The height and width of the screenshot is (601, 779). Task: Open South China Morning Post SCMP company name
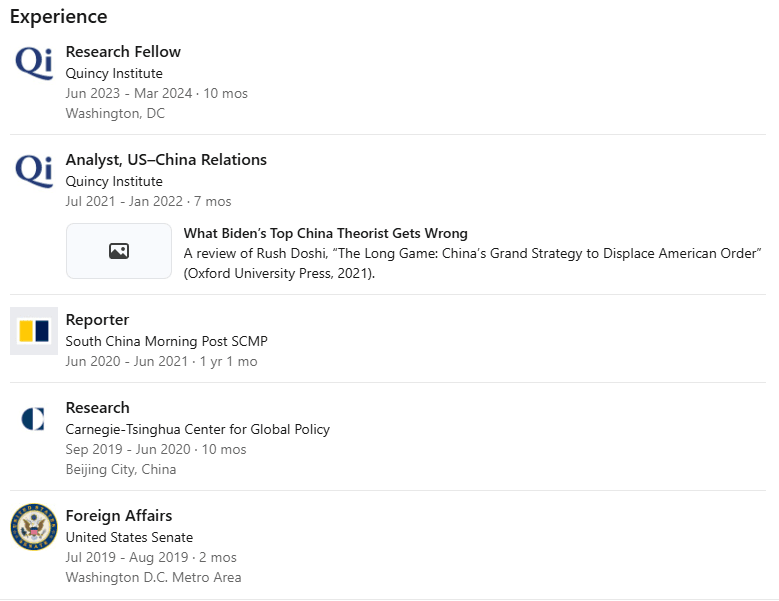(166, 341)
